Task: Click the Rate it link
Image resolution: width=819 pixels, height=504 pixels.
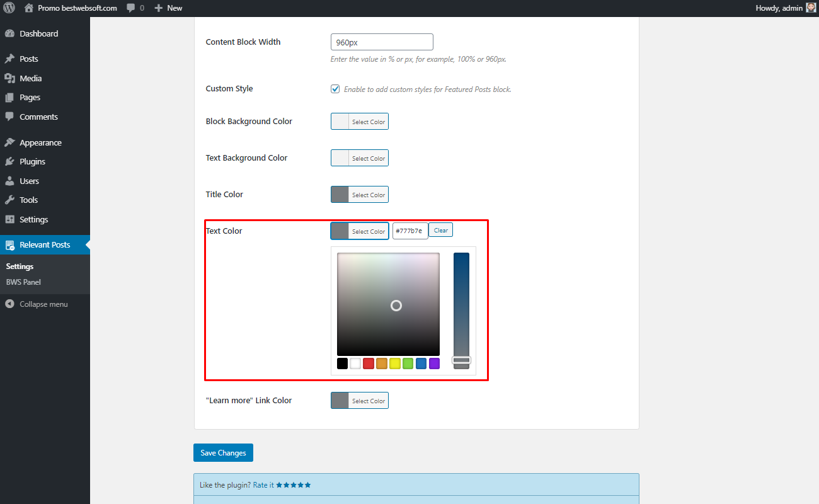Action: (263, 485)
